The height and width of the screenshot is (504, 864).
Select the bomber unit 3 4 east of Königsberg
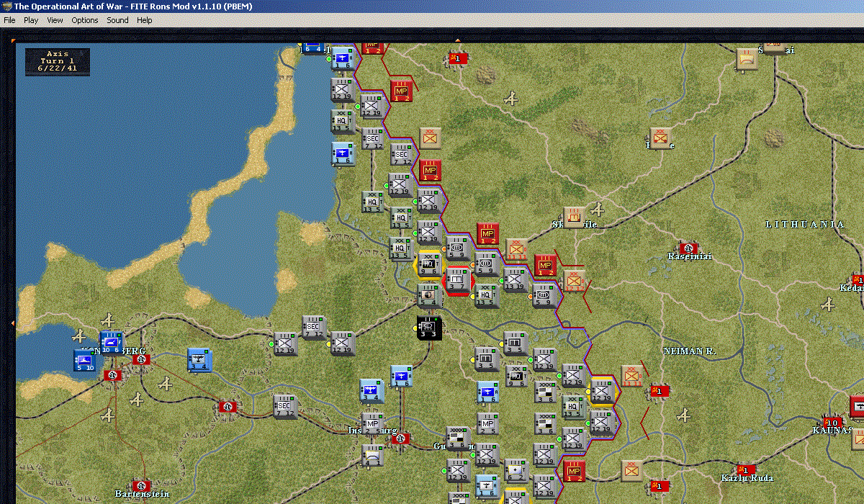click(x=199, y=360)
